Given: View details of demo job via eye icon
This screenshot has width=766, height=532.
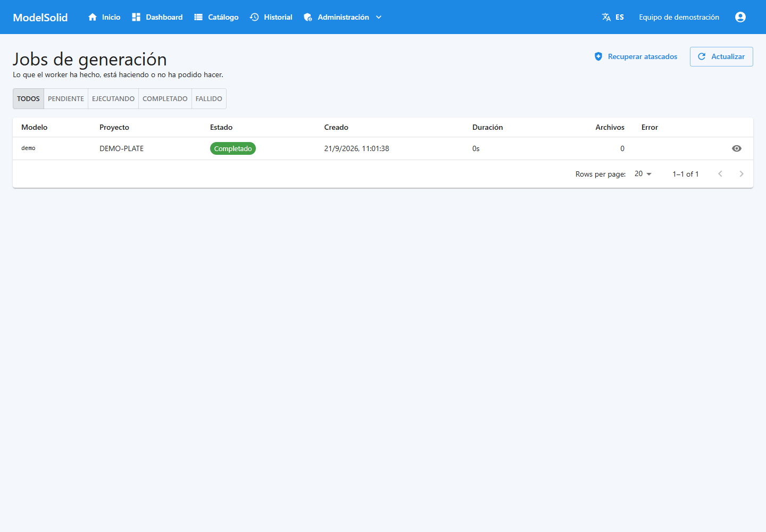Looking at the screenshot, I should point(737,148).
